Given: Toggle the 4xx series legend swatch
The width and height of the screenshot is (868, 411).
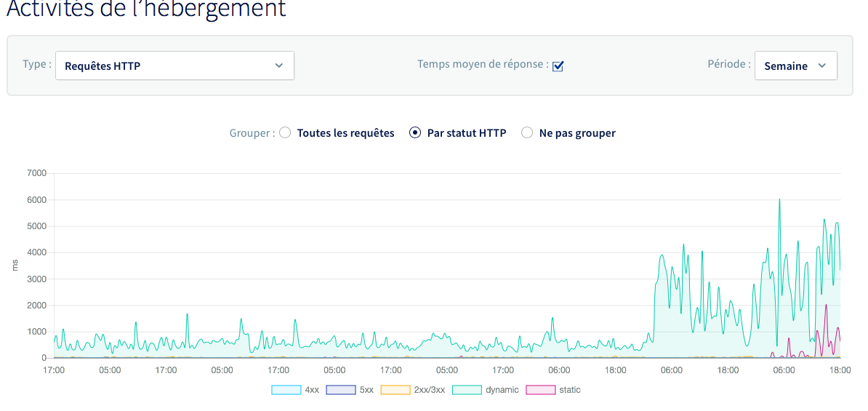Looking at the screenshot, I should pyautogui.click(x=286, y=390).
